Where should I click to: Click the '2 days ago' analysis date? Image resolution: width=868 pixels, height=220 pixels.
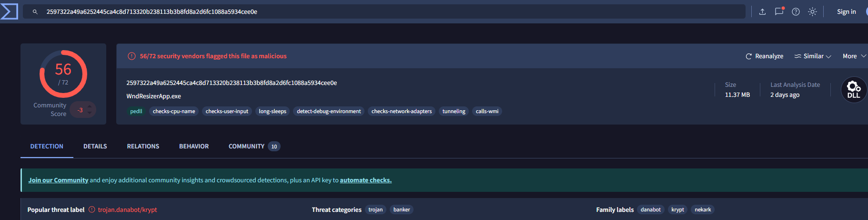pos(785,95)
